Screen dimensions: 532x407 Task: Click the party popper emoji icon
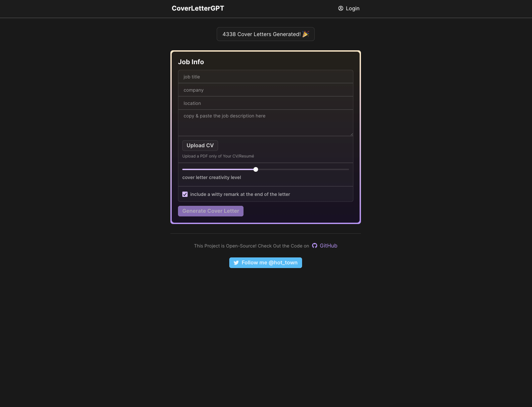click(x=306, y=34)
